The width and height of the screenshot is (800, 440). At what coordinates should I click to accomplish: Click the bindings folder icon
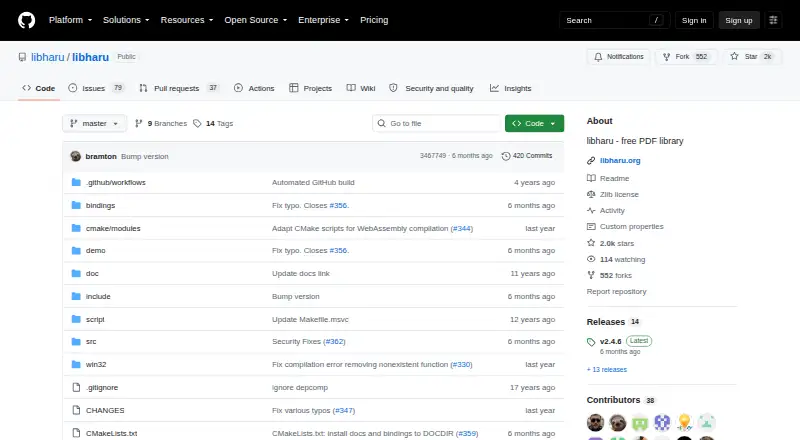pyautogui.click(x=76, y=205)
